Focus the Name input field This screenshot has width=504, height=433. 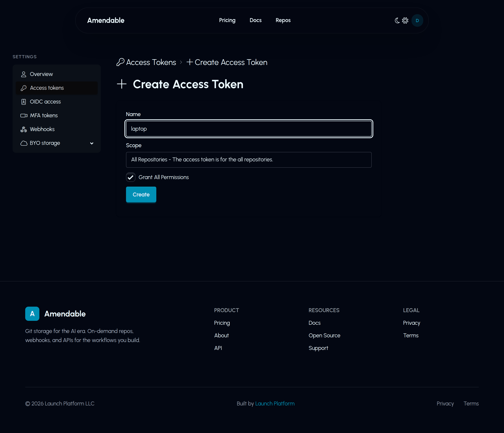pos(249,129)
